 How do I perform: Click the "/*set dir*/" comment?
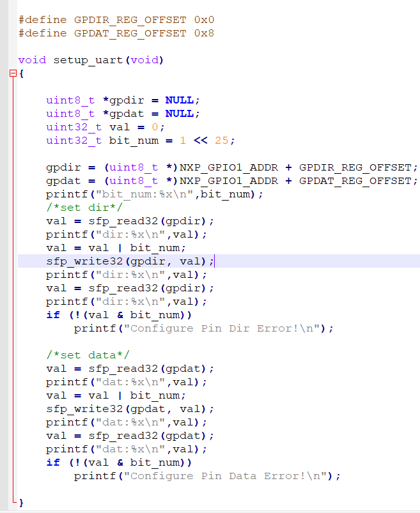[84, 208]
